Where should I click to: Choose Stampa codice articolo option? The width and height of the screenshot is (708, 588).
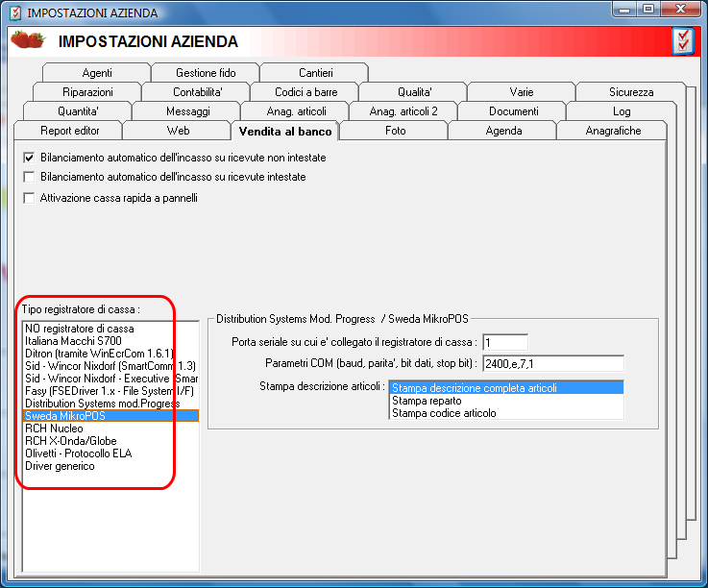click(506, 413)
